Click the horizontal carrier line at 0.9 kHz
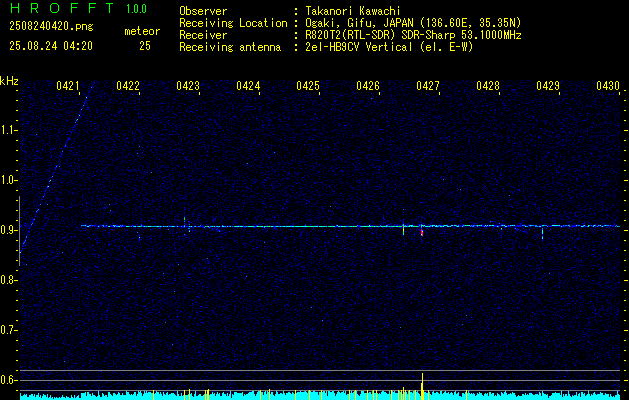The width and height of the screenshot is (629, 400). click(350, 226)
